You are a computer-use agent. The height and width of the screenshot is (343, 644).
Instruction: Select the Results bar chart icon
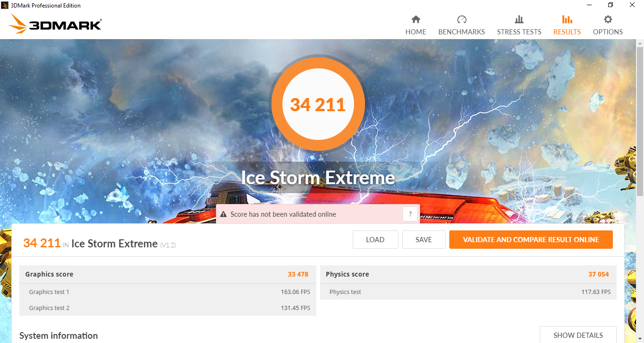point(567,19)
